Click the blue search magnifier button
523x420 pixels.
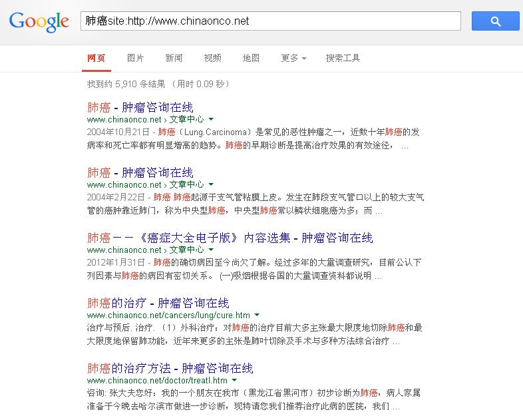[495, 21]
